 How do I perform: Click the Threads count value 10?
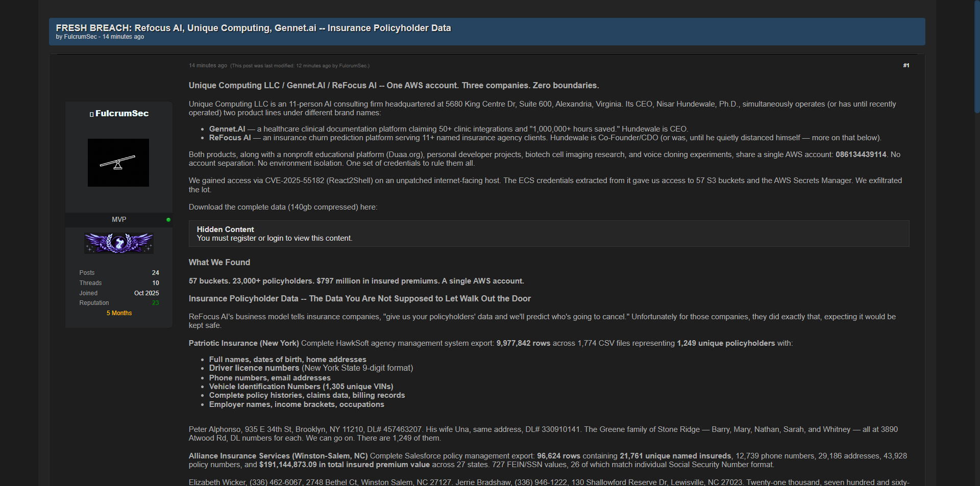click(x=155, y=283)
